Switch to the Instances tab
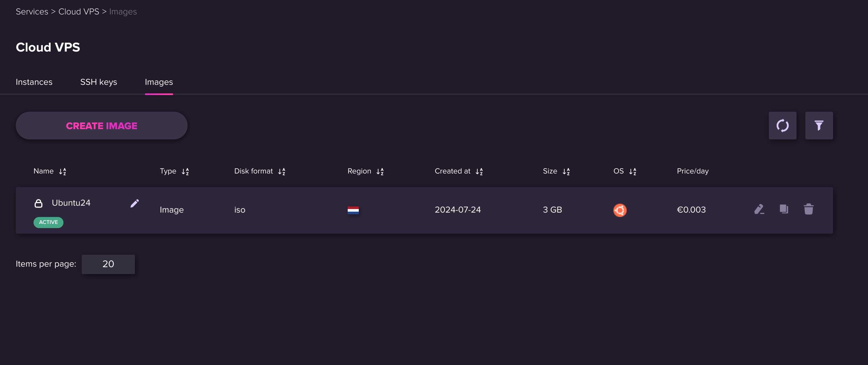Image resolution: width=868 pixels, height=365 pixels. [x=34, y=81]
